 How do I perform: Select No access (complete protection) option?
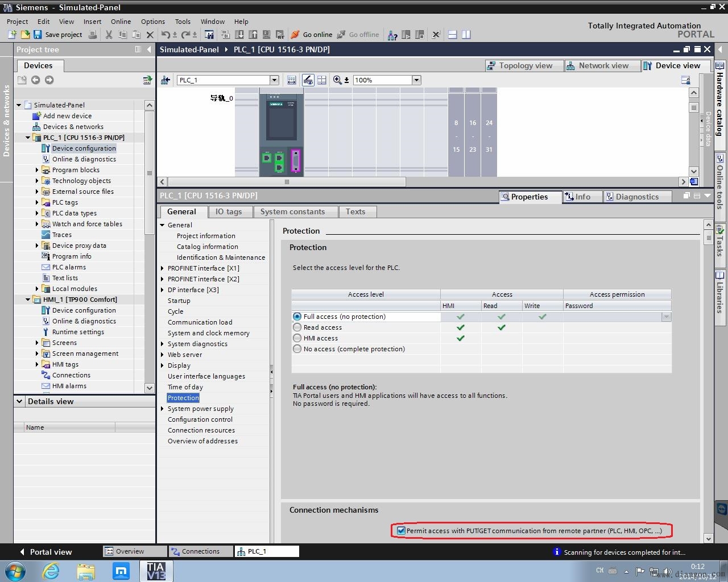[x=297, y=349]
